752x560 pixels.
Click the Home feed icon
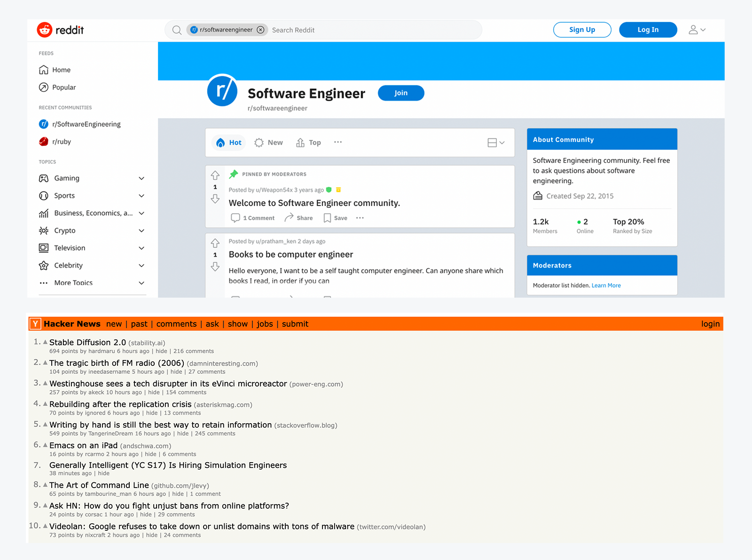pyautogui.click(x=44, y=70)
